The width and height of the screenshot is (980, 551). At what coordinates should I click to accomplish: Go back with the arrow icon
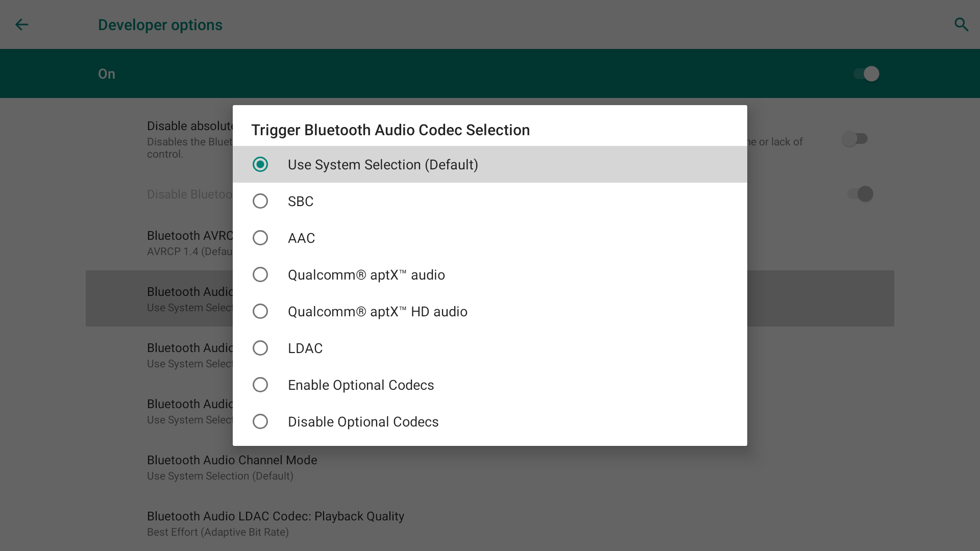(x=21, y=24)
